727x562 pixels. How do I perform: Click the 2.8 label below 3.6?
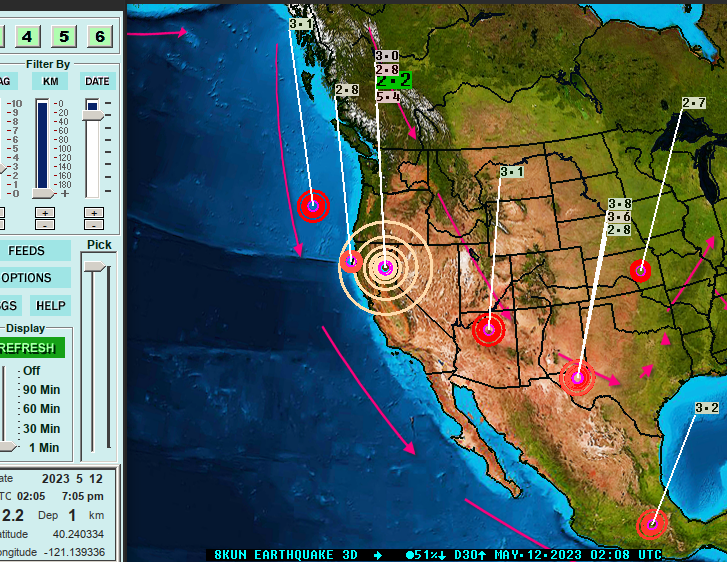[619, 230]
